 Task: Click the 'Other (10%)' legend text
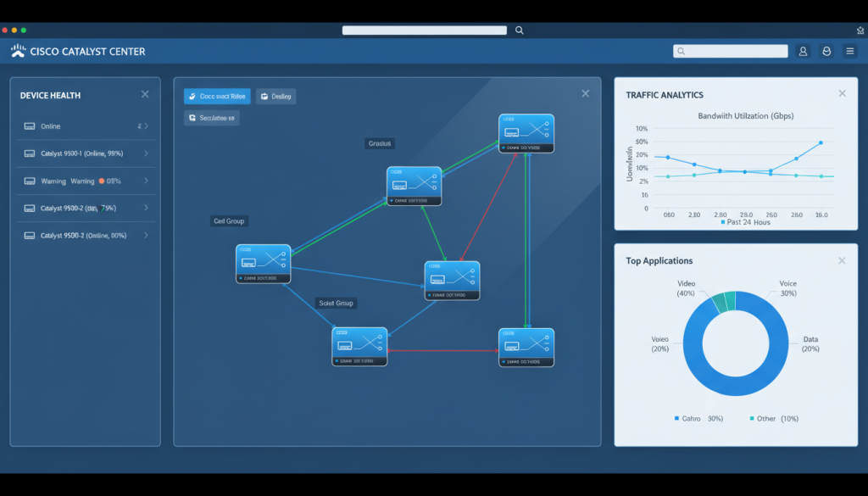click(x=778, y=419)
